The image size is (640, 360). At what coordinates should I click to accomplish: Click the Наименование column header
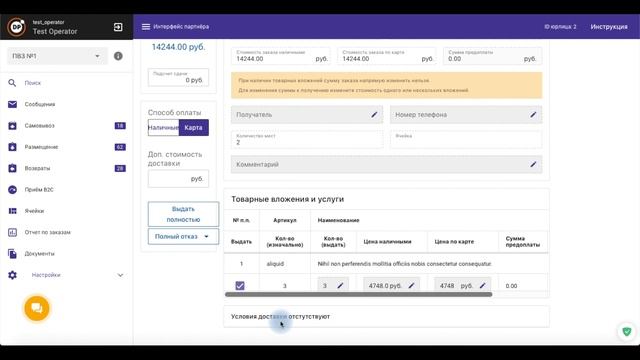pyautogui.click(x=338, y=220)
